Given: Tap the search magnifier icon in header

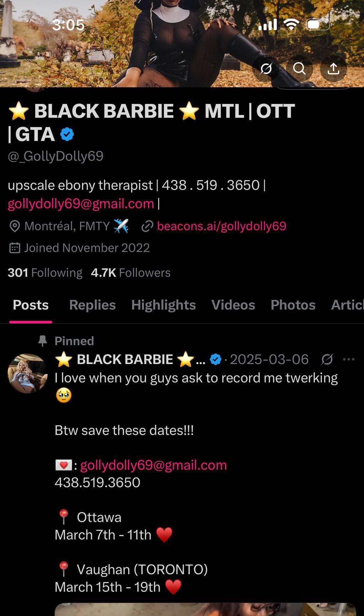Looking at the screenshot, I should [x=299, y=68].
